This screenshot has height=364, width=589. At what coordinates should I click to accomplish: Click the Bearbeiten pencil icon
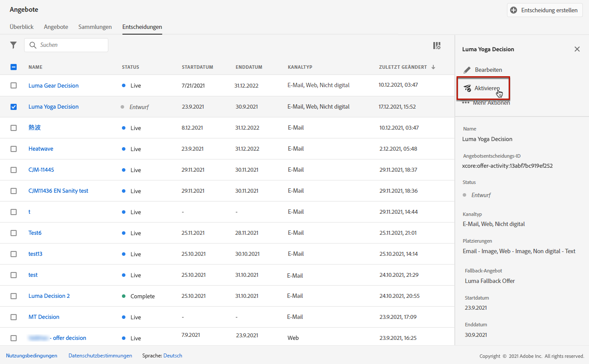(467, 70)
